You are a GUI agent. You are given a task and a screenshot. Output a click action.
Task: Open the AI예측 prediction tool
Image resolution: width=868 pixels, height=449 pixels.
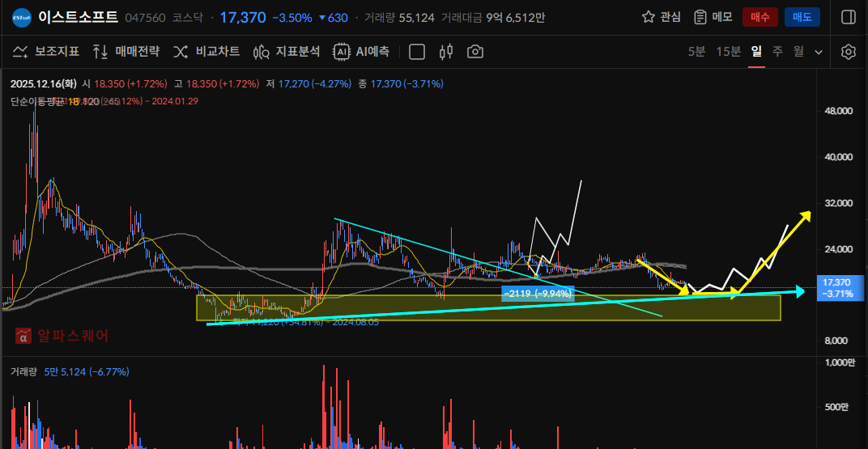pyautogui.click(x=361, y=52)
